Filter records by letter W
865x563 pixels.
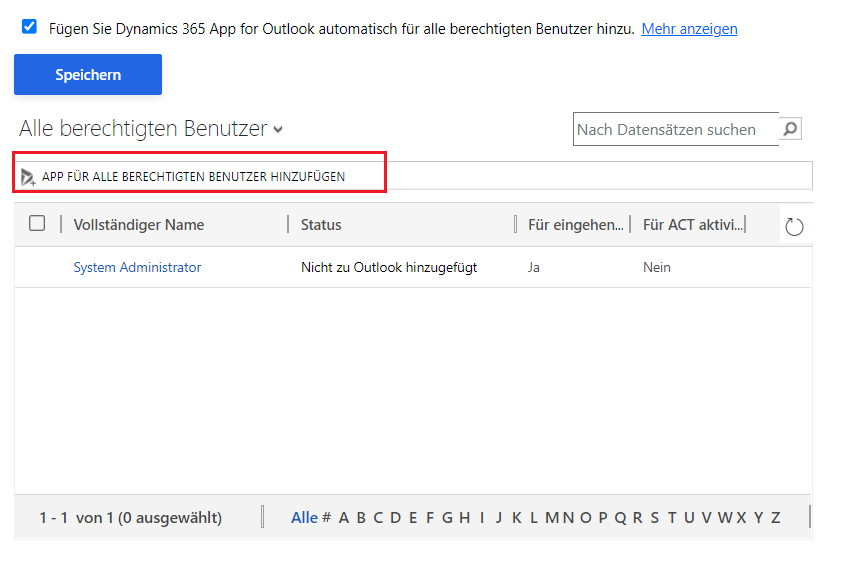click(x=725, y=518)
